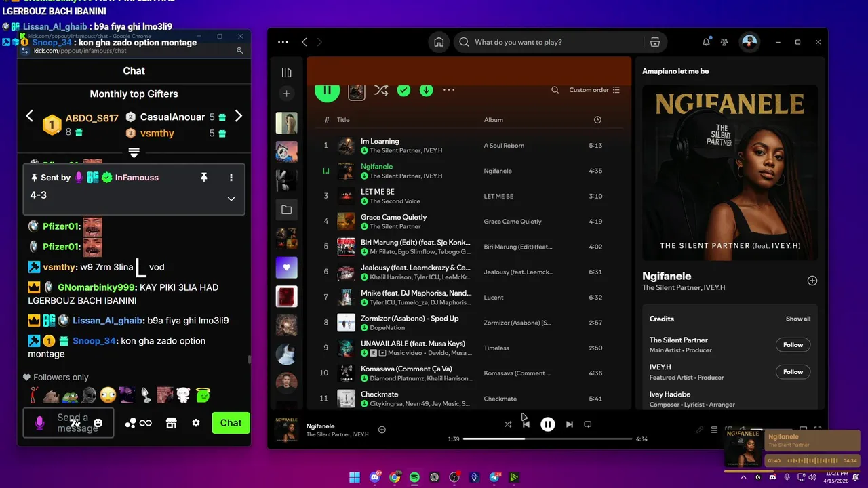Show previous monthly top gifters
Viewport: 868px width, 488px height.
tap(29, 116)
